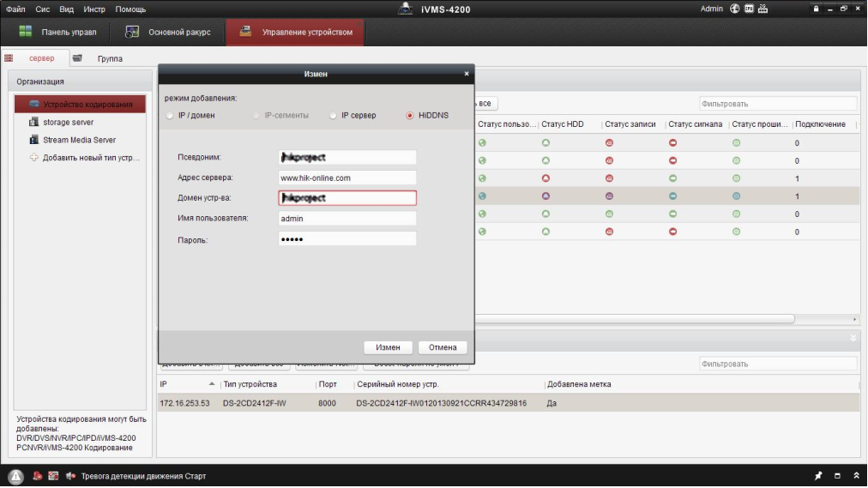Click the Stream Media Server icon

[35, 140]
